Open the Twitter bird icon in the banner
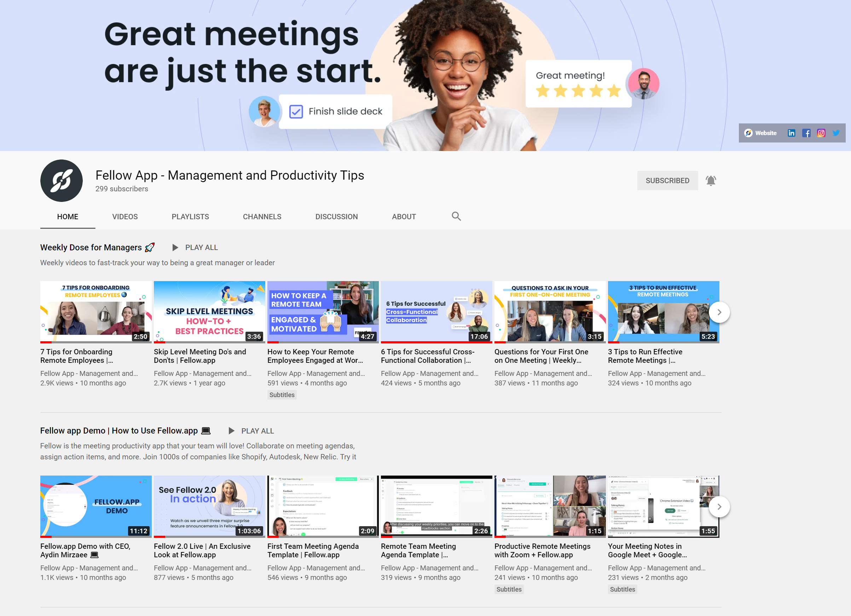The height and width of the screenshot is (616, 851). [836, 133]
